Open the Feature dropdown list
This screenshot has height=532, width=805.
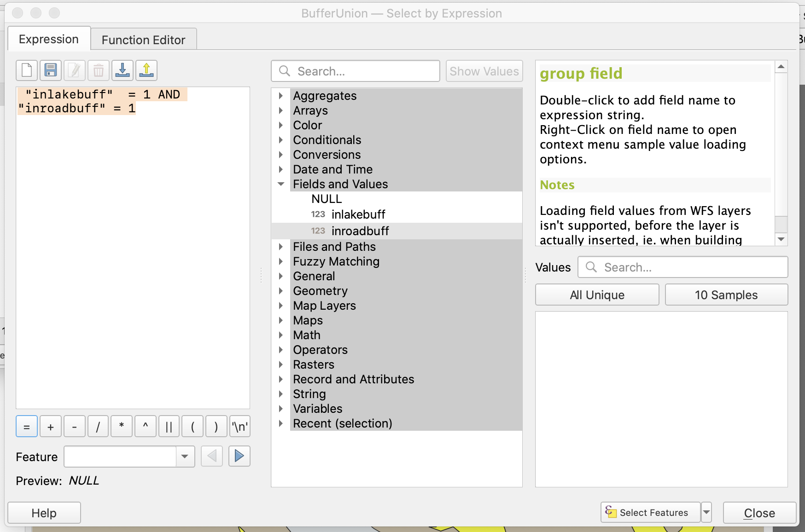pyautogui.click(x=185, y=457)
